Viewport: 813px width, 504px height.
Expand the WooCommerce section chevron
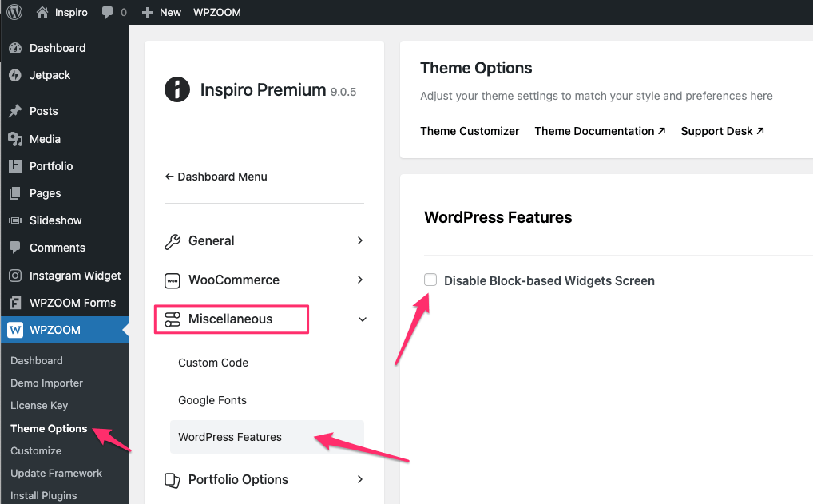[x=360, y=280]
